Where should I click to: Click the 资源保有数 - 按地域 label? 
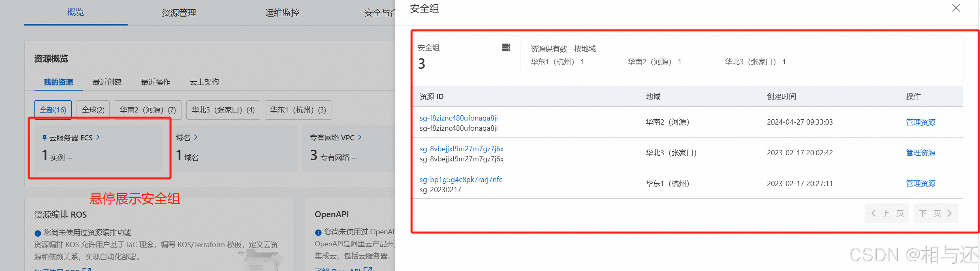coord(563,49)
